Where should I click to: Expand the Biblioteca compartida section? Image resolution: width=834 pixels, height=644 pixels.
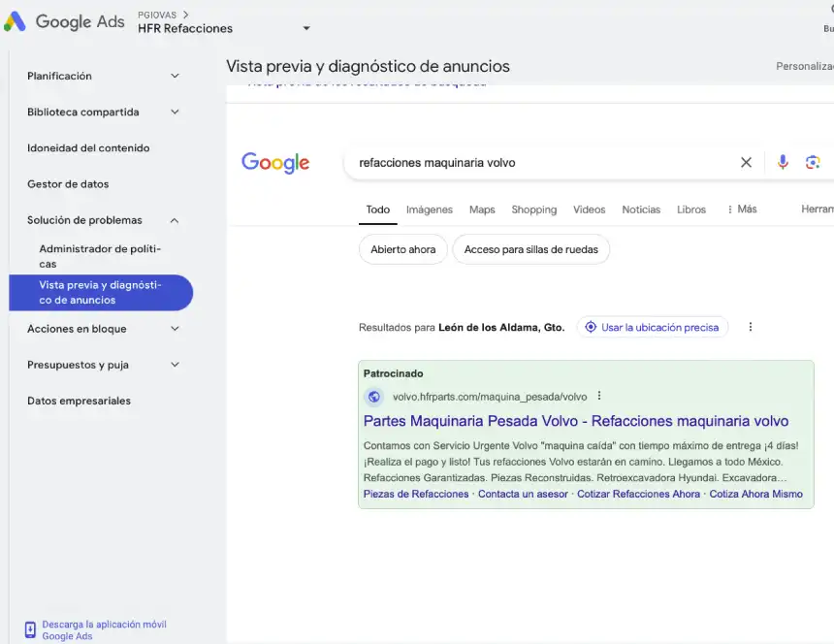click(x=175, y=112)
